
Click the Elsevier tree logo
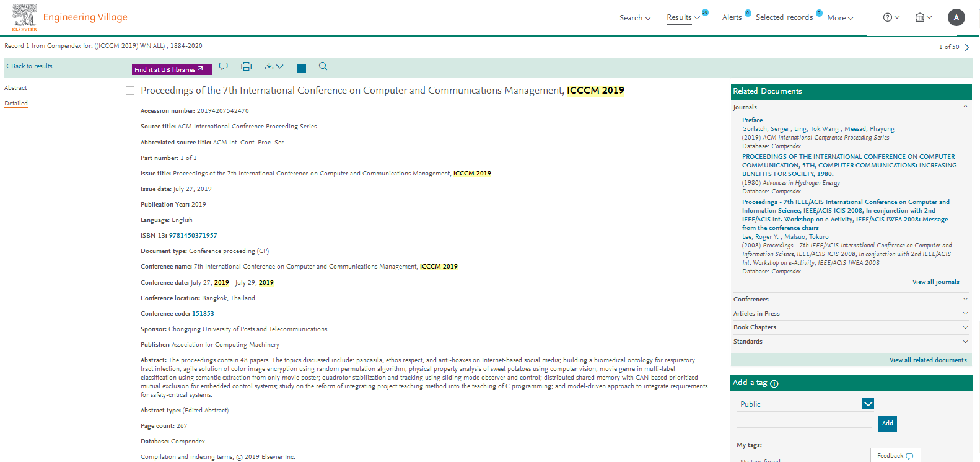pos(24,17)
